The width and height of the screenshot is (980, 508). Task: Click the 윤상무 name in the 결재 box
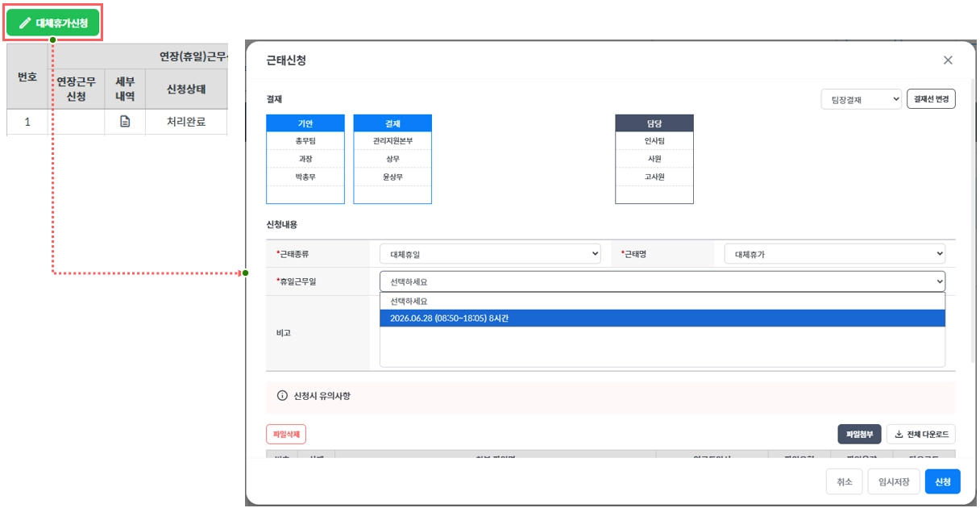[x=392, y=177]
